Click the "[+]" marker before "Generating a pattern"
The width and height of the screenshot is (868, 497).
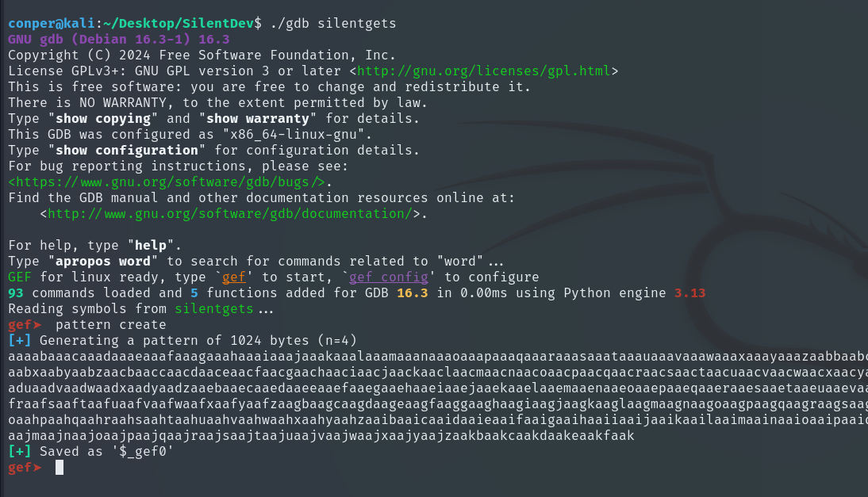19,341
